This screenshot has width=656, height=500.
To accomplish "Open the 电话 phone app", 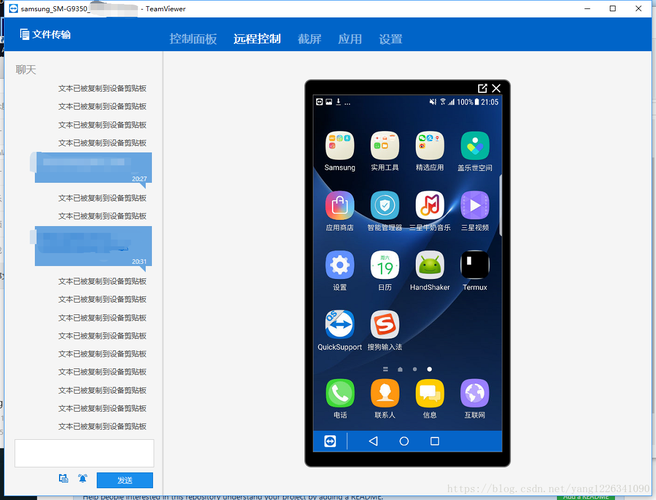I will 340,393.
